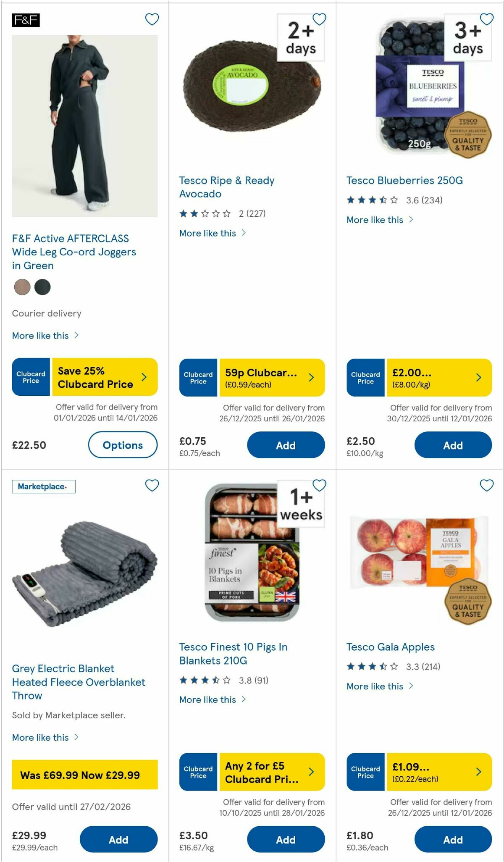This screenshot has height=862, width=504.
Task: Click the heart on Tesco Gala Apples
Action: [487, 485]
